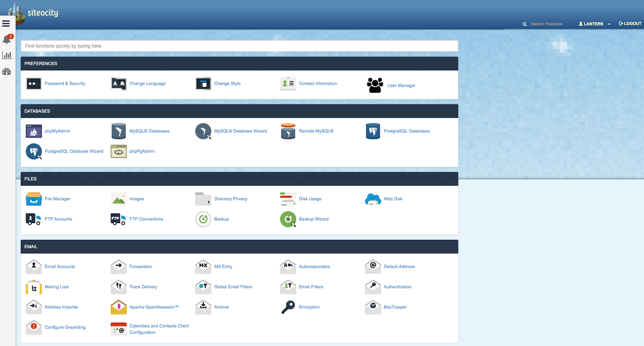
Task: Launch the phpMyAdmin icon
Action: click(x=34, y=131)
